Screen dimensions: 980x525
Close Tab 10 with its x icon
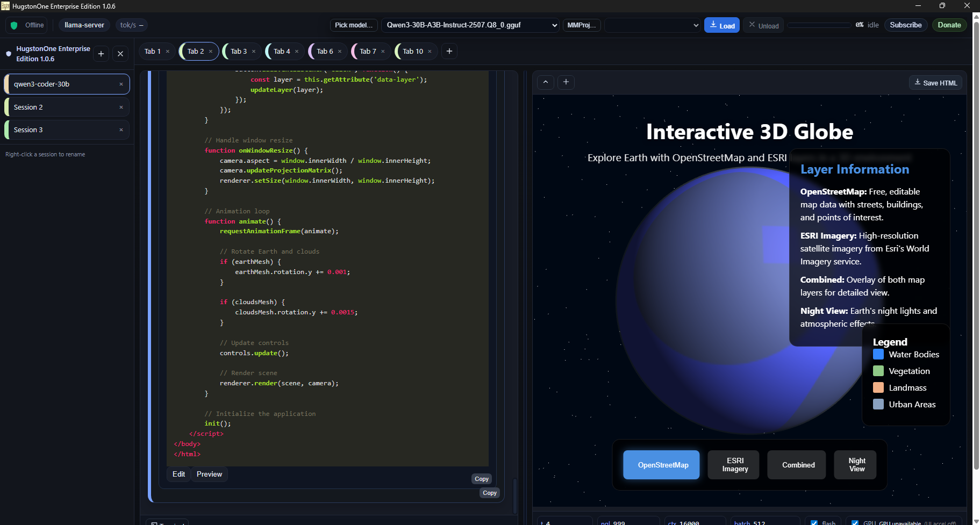click(x=430, y=52)
